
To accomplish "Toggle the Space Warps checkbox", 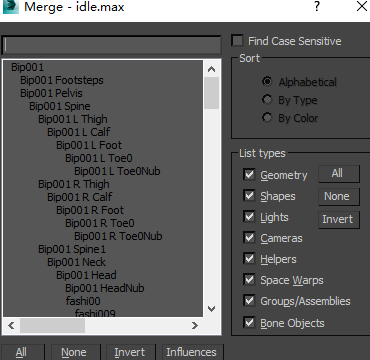I will click(x=249, y=280).
